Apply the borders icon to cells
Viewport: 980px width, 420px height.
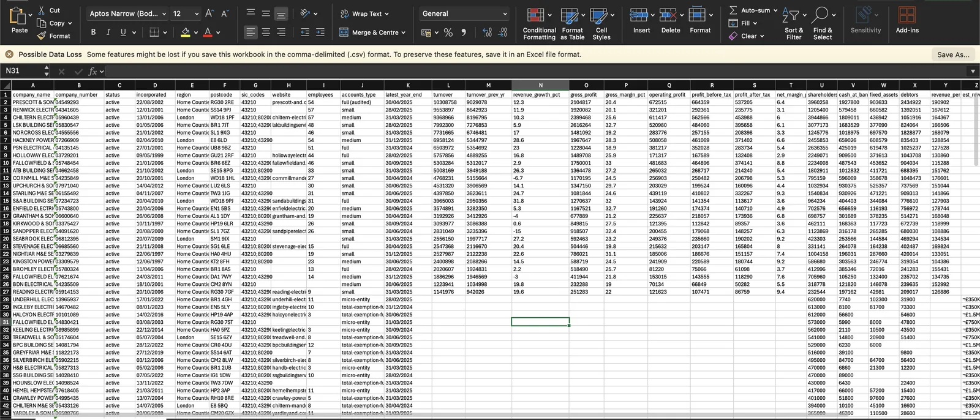pos(154,32)
